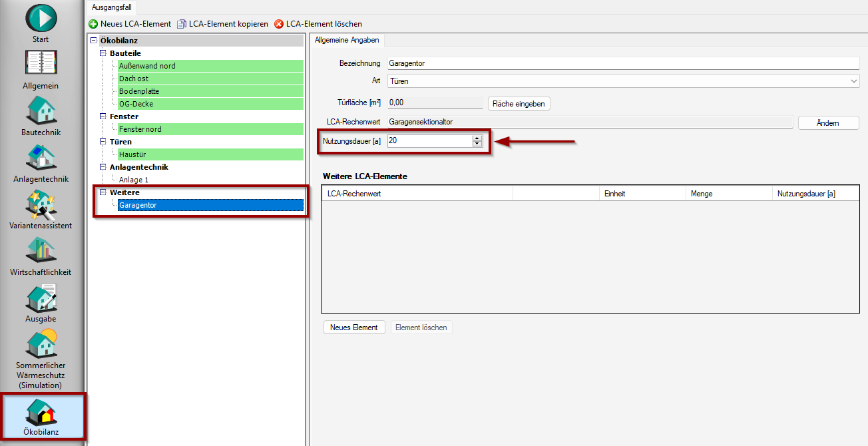
Task: Switch to the Allgemeine Angaben tab
Action: coord(347,40)
